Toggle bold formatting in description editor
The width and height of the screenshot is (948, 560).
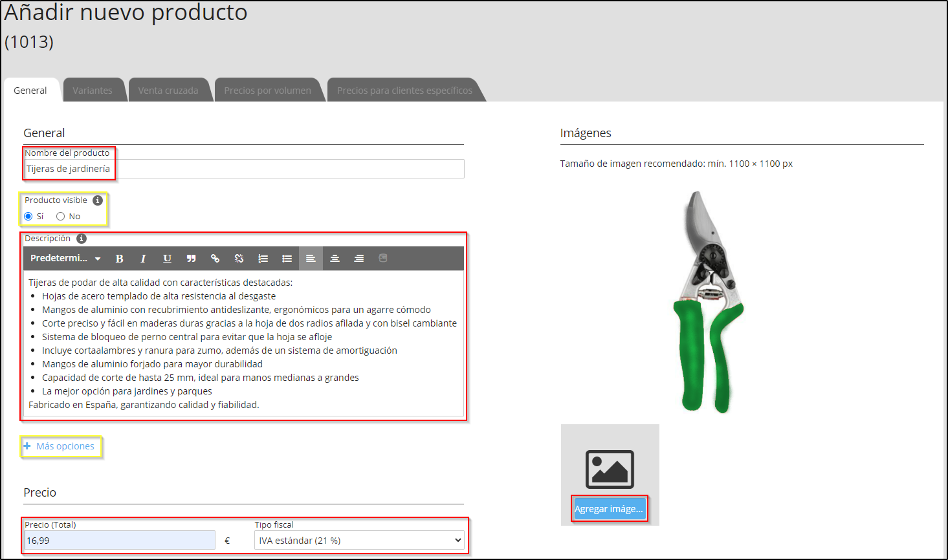tap(120, 259)
